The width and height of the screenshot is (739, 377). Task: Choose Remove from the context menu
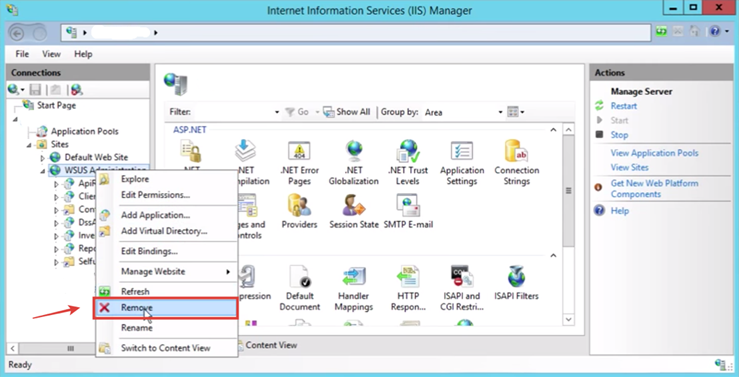click(167, 308)
